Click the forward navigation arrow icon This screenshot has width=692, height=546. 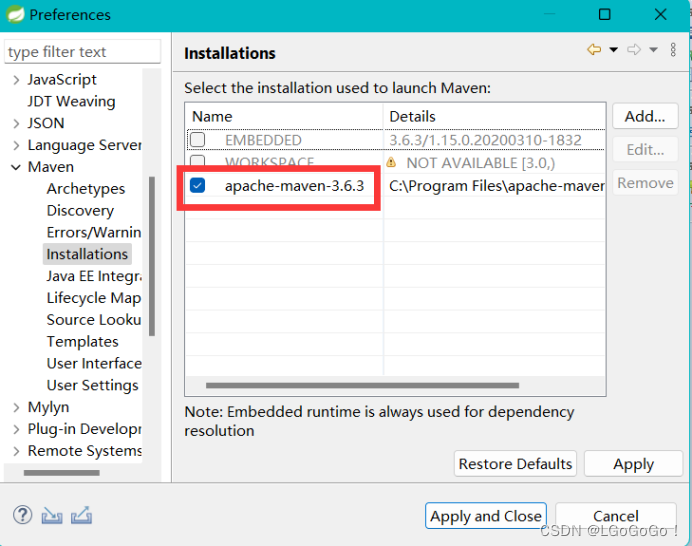pyautogui.click(x=633, y=50)
